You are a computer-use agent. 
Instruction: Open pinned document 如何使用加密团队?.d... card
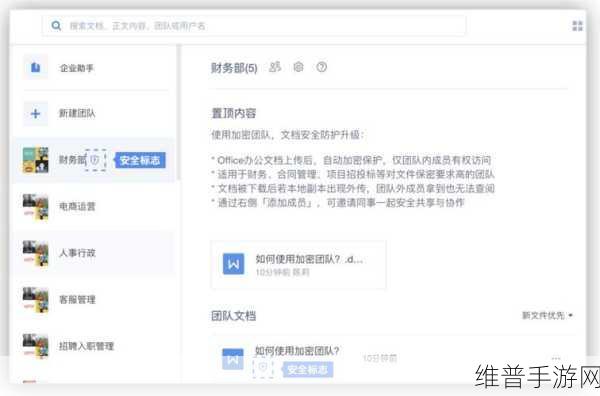click(x=298, y=264)
